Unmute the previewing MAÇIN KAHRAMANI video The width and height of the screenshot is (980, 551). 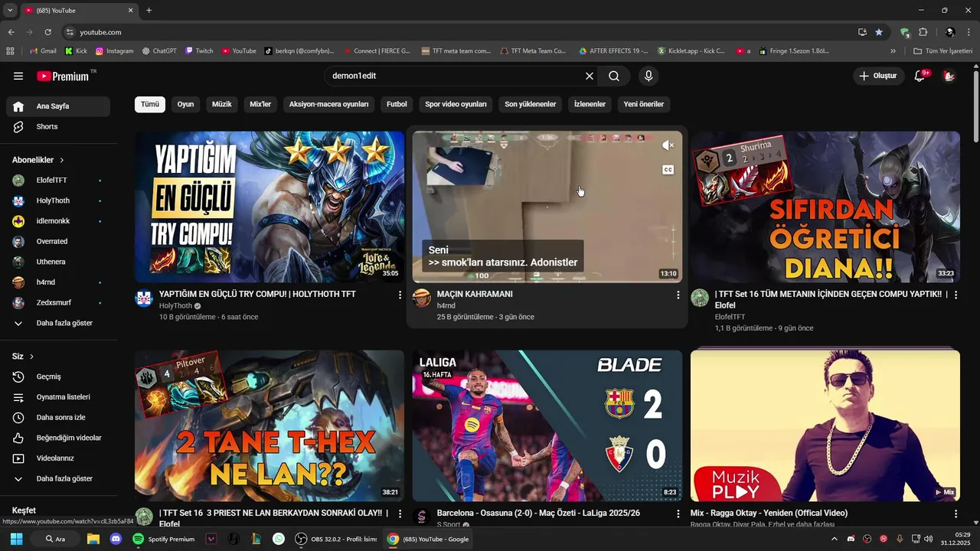(x=668, y=145)
